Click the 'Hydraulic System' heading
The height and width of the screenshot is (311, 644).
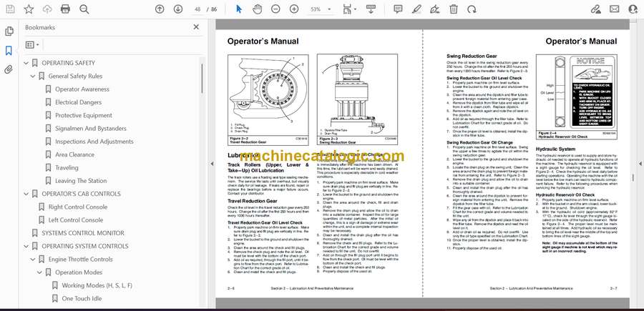pyautogui.click(x=556, y=149)
